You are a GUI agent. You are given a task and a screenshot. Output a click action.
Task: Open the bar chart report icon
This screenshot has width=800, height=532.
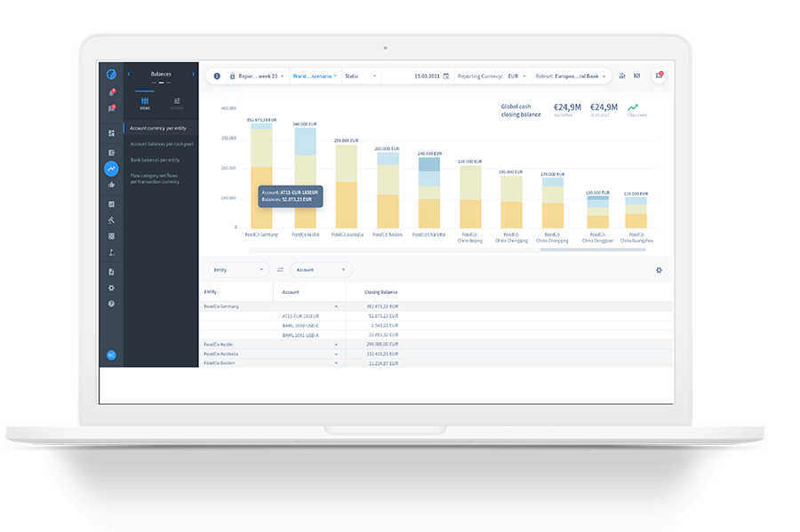(111, 204)
